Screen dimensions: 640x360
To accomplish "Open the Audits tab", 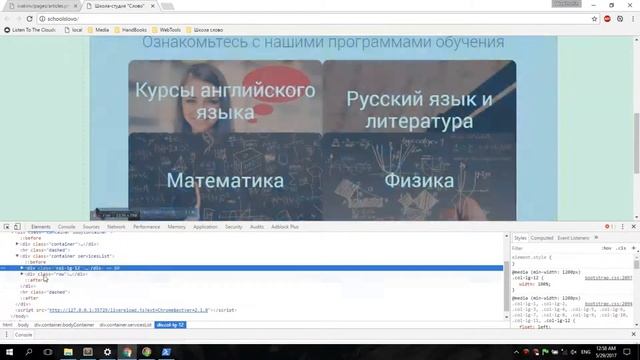I will 257,227.
